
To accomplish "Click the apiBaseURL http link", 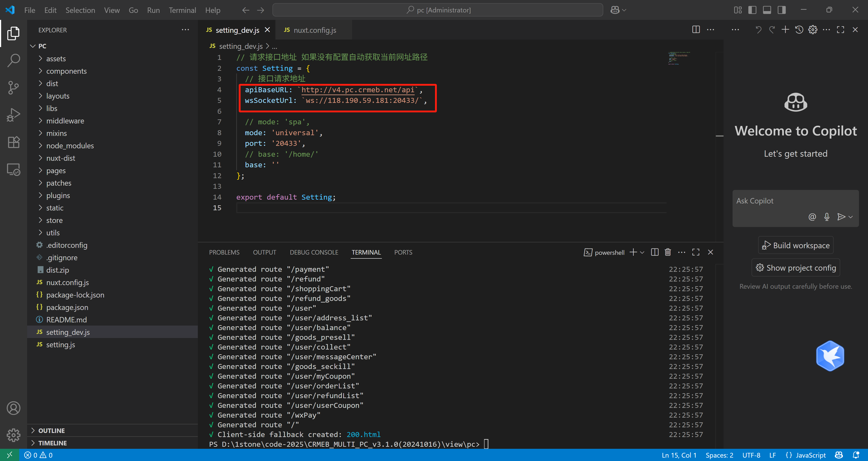I will coord(357,90).
